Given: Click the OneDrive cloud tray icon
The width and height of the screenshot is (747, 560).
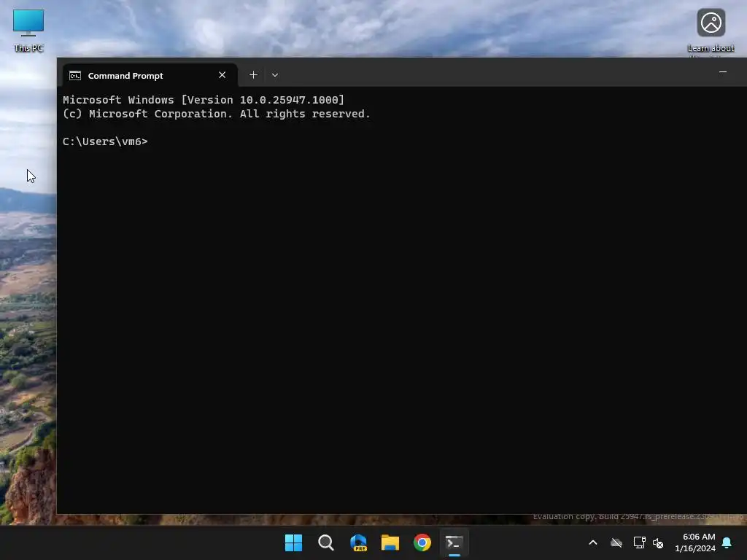Looking at the screenshot, I should 616,542.
